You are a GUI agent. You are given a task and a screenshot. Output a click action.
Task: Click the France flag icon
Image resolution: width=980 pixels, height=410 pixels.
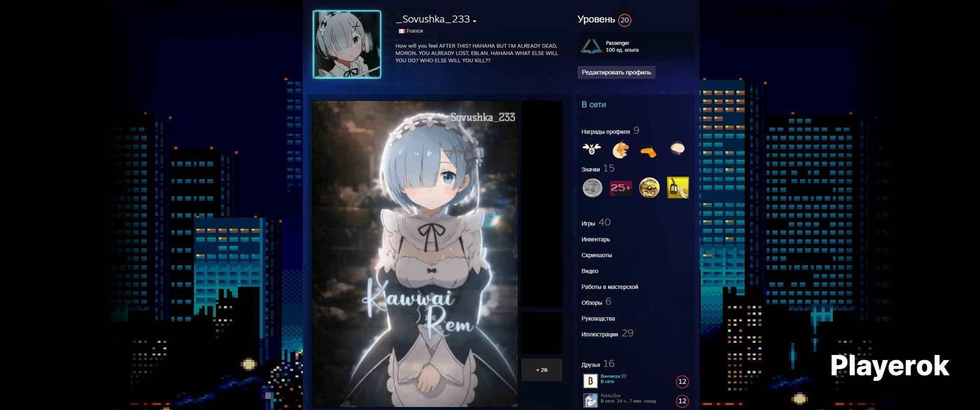tap(402, 31)
